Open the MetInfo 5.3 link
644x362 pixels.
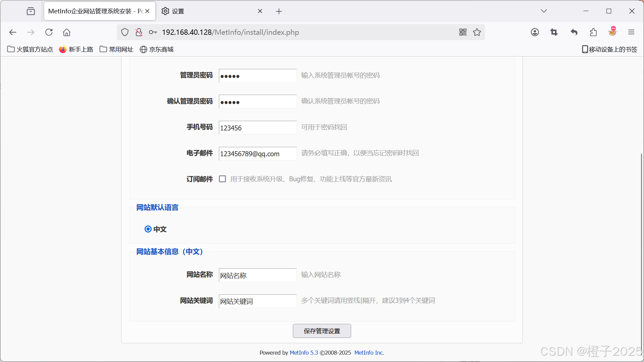(304, 353)
